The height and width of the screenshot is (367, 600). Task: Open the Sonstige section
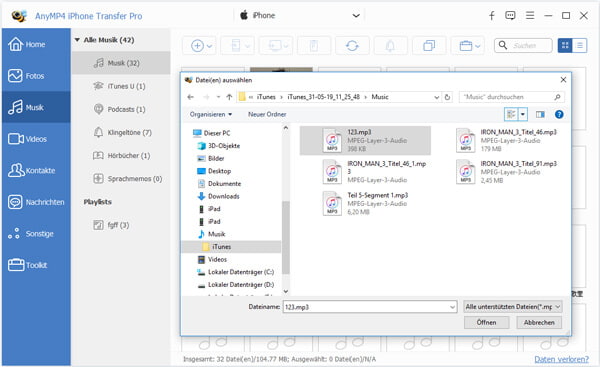pyautogui.click(x=36, y=233)
